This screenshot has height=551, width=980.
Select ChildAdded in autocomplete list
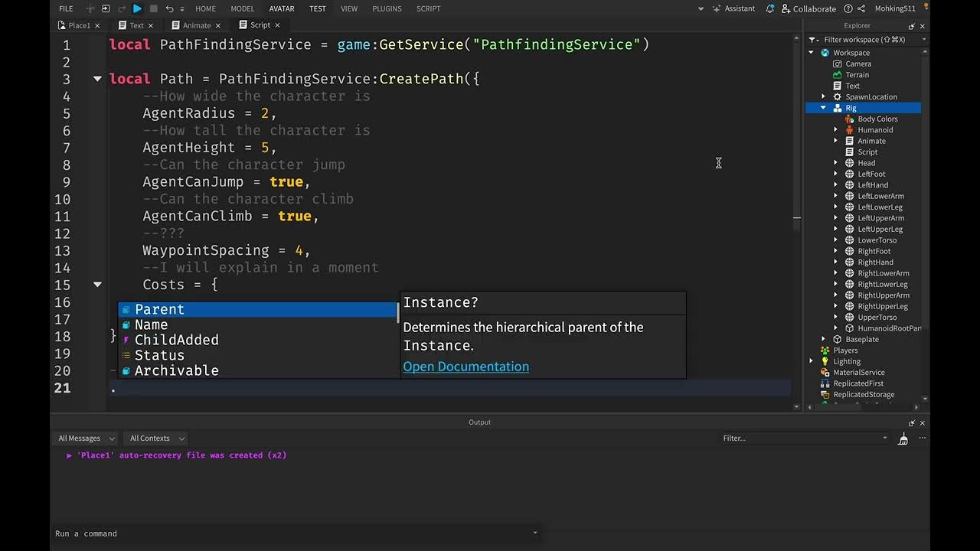(177, 340)
